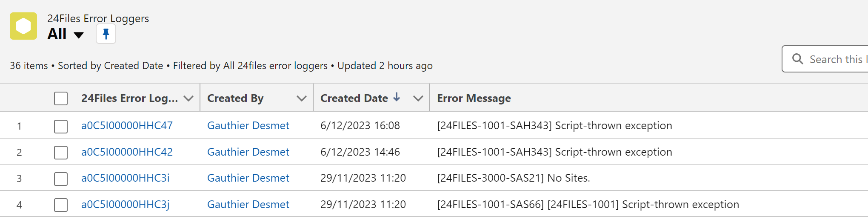868x220 pixels.
Task: Open the Created By column menu
Action: point(302,98)
